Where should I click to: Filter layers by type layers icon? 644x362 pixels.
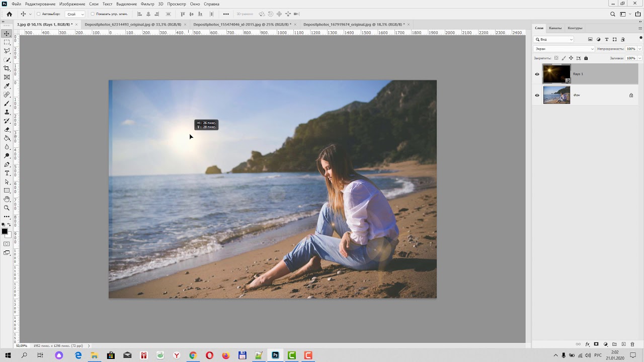click(606, 39)
